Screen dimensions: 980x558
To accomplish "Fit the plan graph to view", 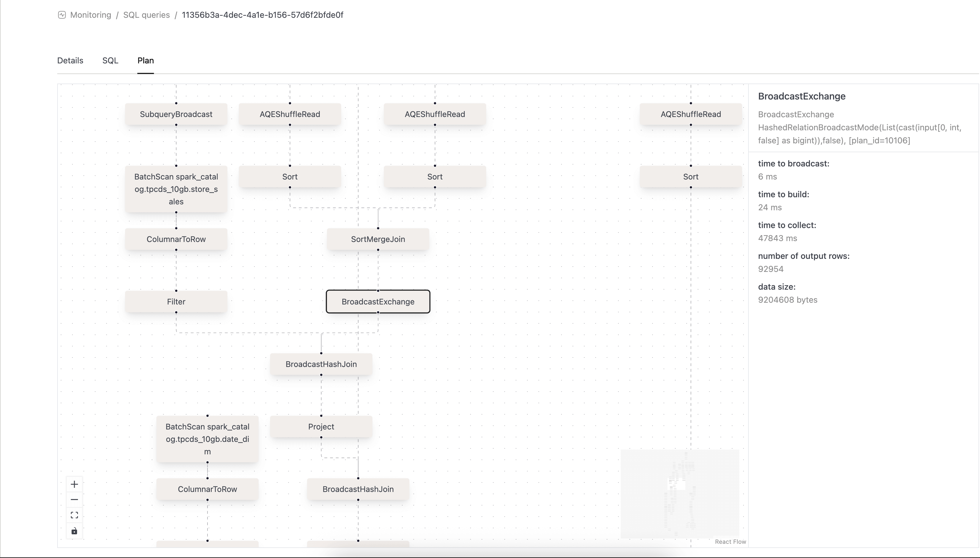I will point(74,515).
